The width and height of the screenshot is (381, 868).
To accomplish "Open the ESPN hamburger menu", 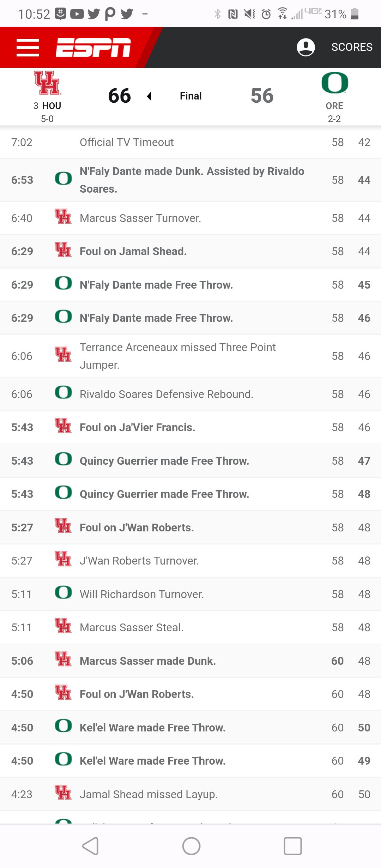I will (x=28, y=48).
